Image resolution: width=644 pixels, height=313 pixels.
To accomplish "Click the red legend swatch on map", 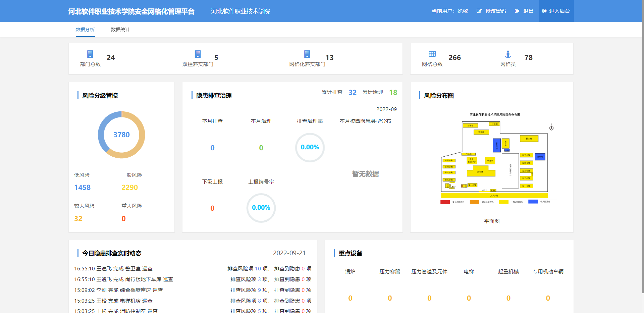I will point(445,202).
